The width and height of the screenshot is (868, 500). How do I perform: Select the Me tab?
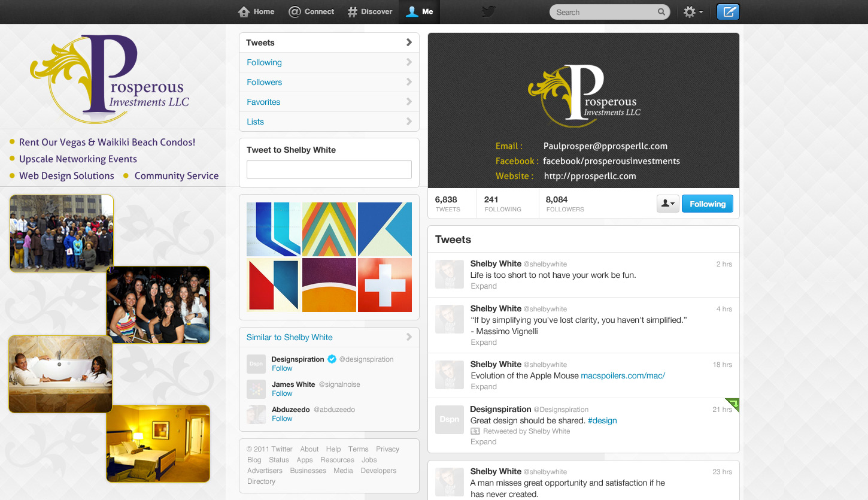pyautogui.click(x=419, y=11)
